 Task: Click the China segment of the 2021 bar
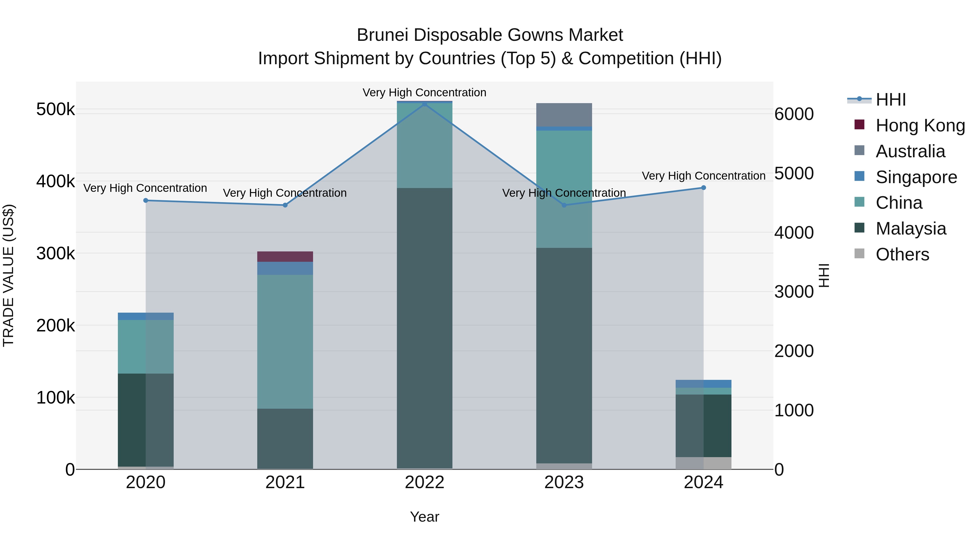coord(285,342)
